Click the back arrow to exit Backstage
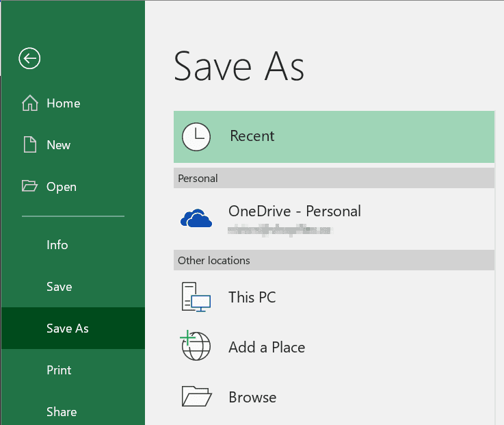 point(29,59)
